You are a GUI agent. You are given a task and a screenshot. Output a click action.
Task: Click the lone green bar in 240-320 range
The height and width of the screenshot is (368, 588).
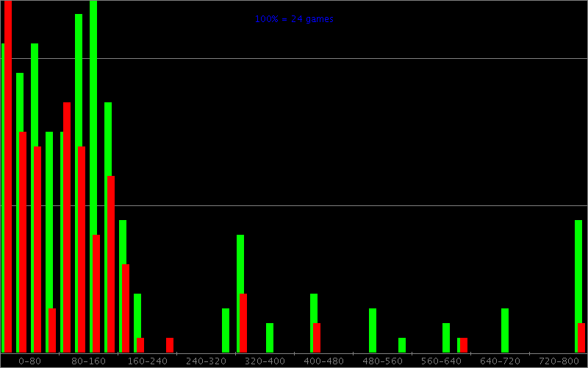point(226,330)
